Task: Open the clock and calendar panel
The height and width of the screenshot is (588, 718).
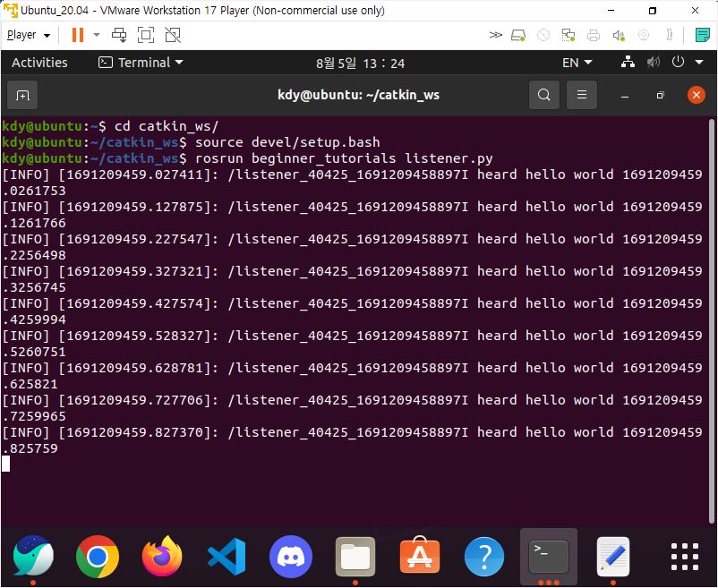Action: [x=360, y=63]
